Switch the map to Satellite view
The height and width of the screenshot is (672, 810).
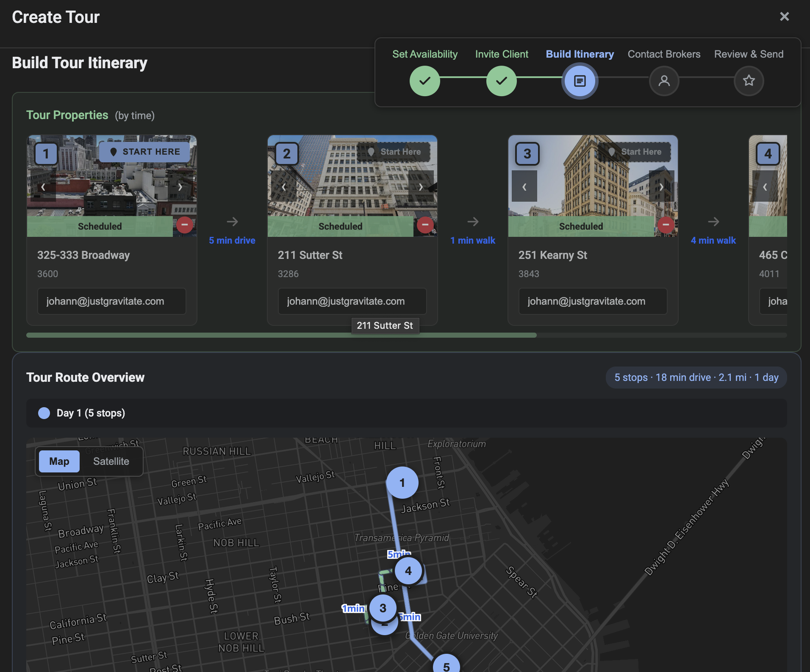click(x=111, y=461)
